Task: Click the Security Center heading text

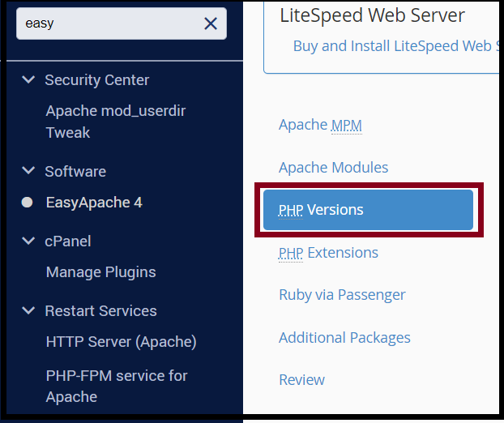Action: coord(97,80)
